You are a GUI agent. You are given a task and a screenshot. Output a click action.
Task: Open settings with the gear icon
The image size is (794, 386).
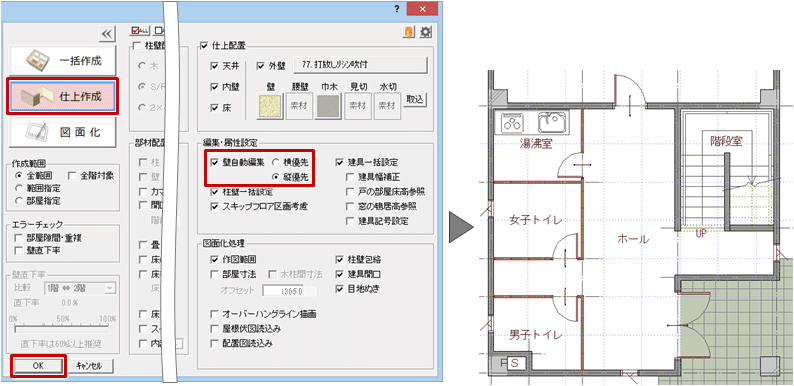(426, 32)
